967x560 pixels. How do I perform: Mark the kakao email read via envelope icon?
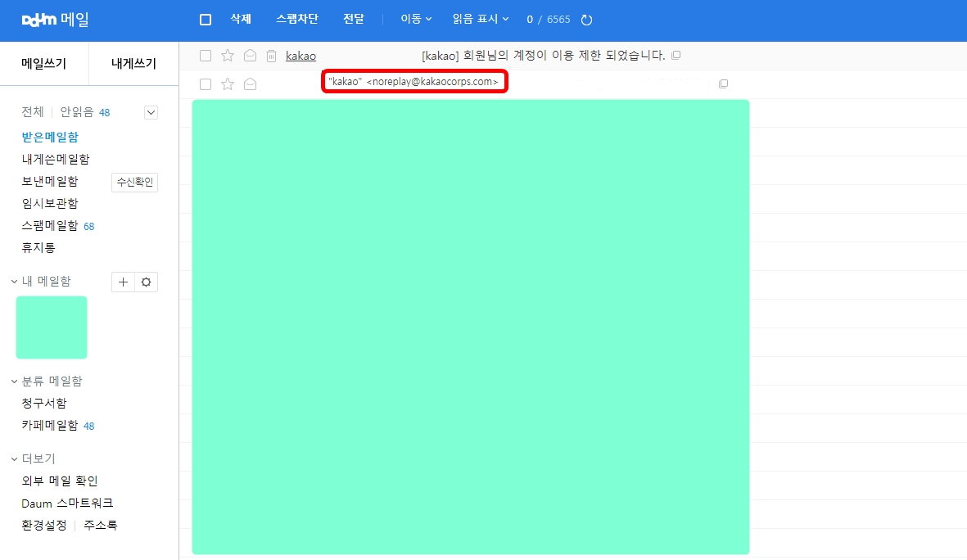(x=250, y=56)
